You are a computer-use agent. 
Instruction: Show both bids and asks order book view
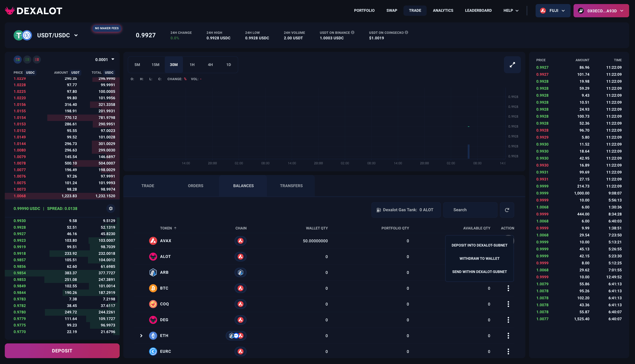(17, 60)
